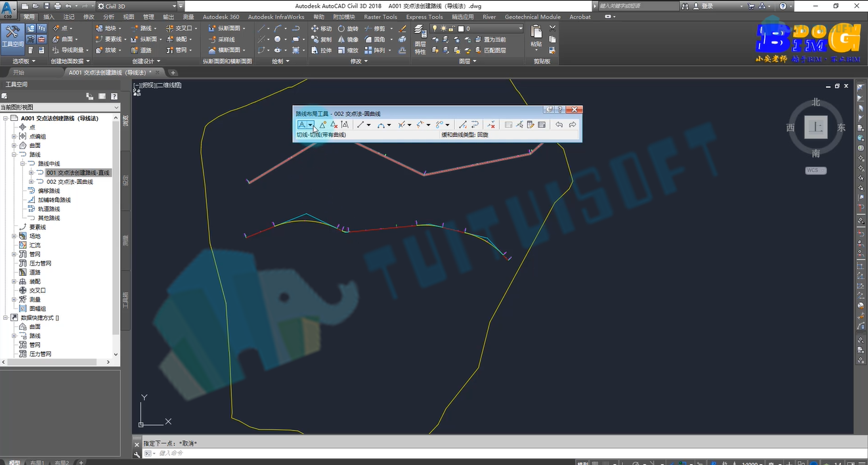The width and height of the screenshot is (868, 465).
Task: Click the redo arrow in alignment layout toolbar
Action: (x=573, y=125)
